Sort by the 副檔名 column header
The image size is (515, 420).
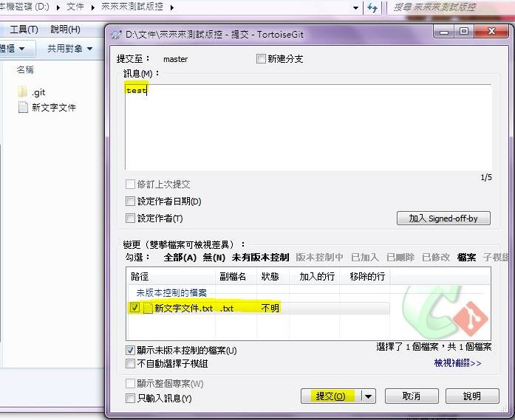(x=236, y=277)
